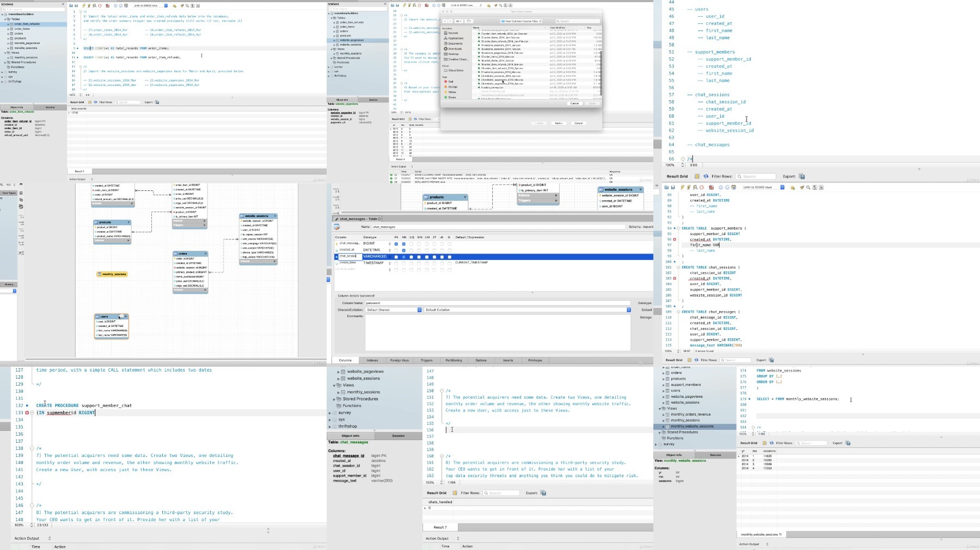This screenshot has width=980, height=550.
Task: Click the new folder icon in file dialog
Action: click(x=469, y=21)
